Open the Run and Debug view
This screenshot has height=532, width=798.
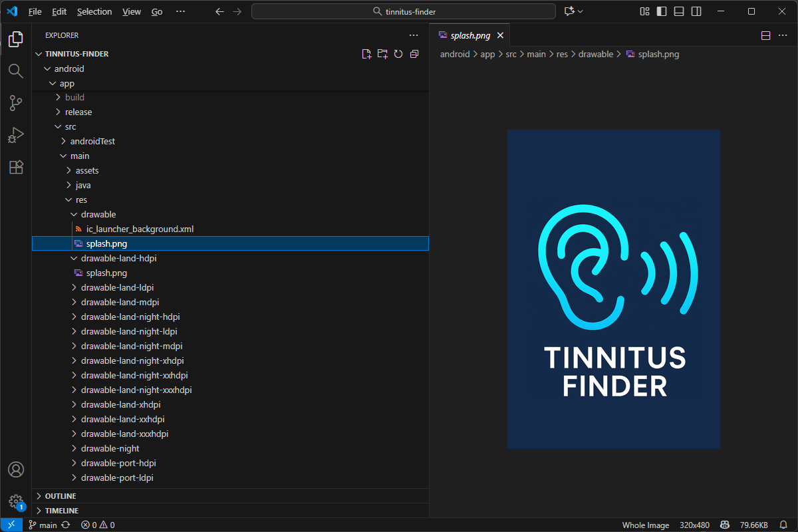point(16,135)
